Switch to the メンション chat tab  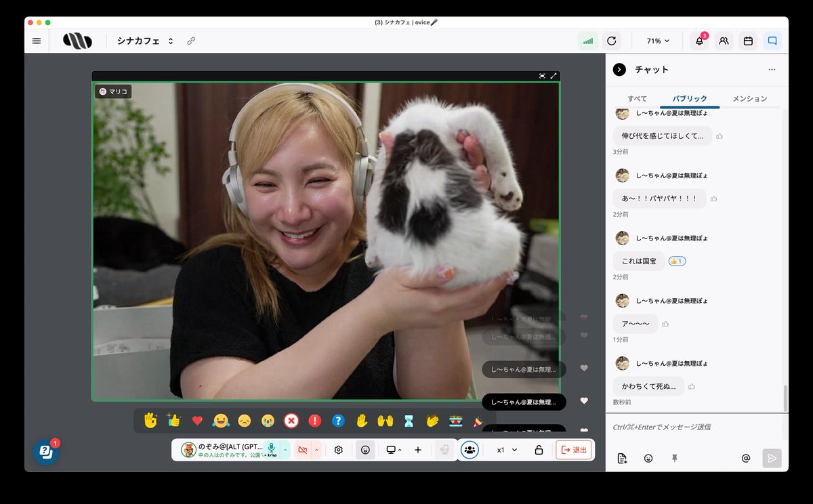750,98
